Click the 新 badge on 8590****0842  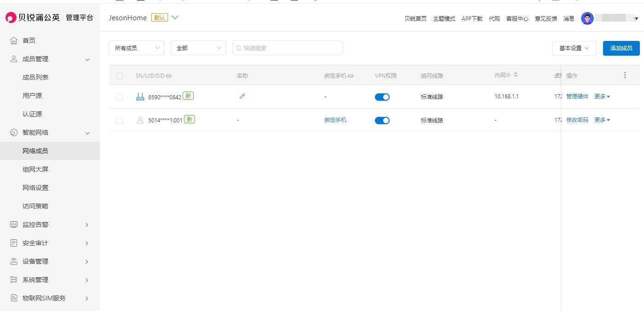pos(188,96)
